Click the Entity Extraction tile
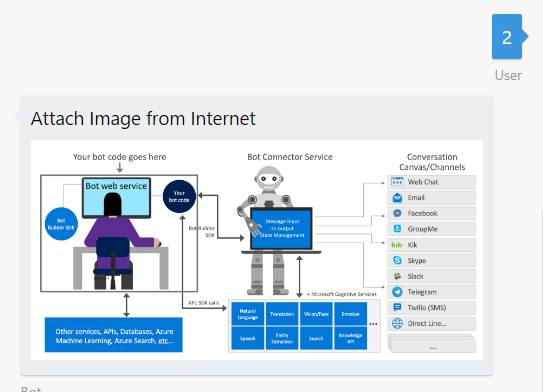The image size is (543, 392). tap(282, 338)
